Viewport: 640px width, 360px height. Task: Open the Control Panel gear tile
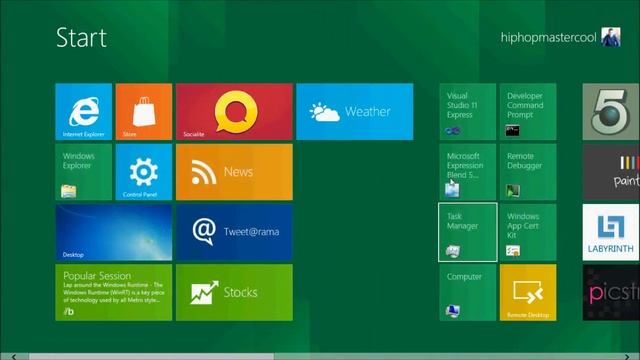click(144, 172)
